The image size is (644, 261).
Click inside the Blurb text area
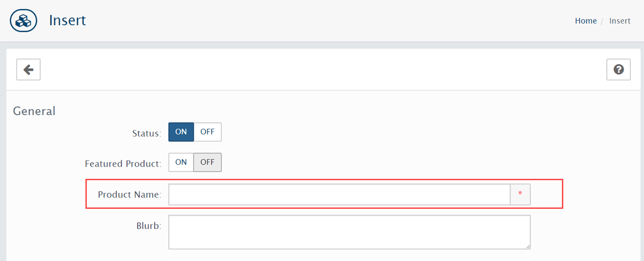[x=349, y=232]
